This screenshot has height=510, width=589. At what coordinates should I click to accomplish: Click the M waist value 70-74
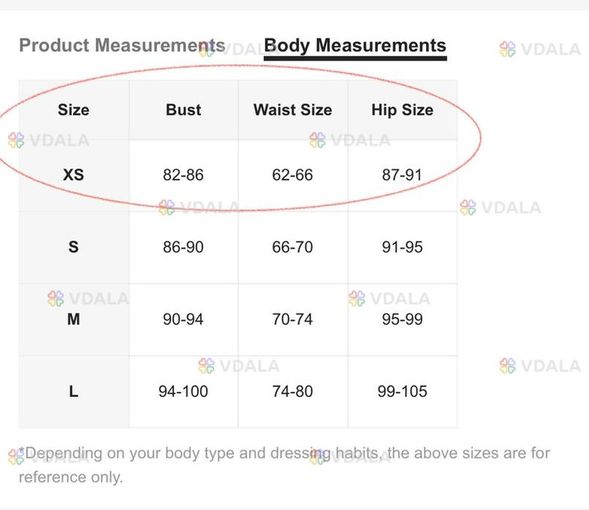(x=293, y=320)
